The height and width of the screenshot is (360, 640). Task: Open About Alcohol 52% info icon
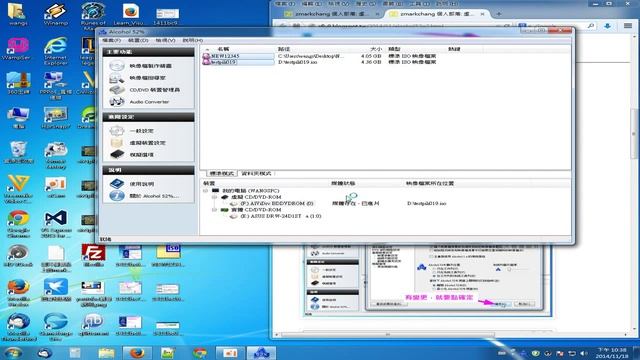[x=116, y=196]
